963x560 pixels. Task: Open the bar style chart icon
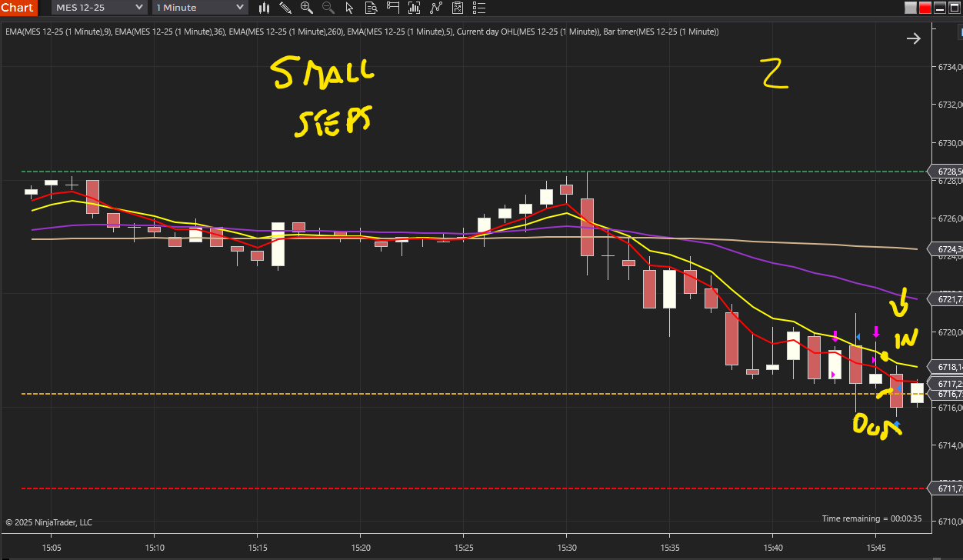tap(264, 8)
